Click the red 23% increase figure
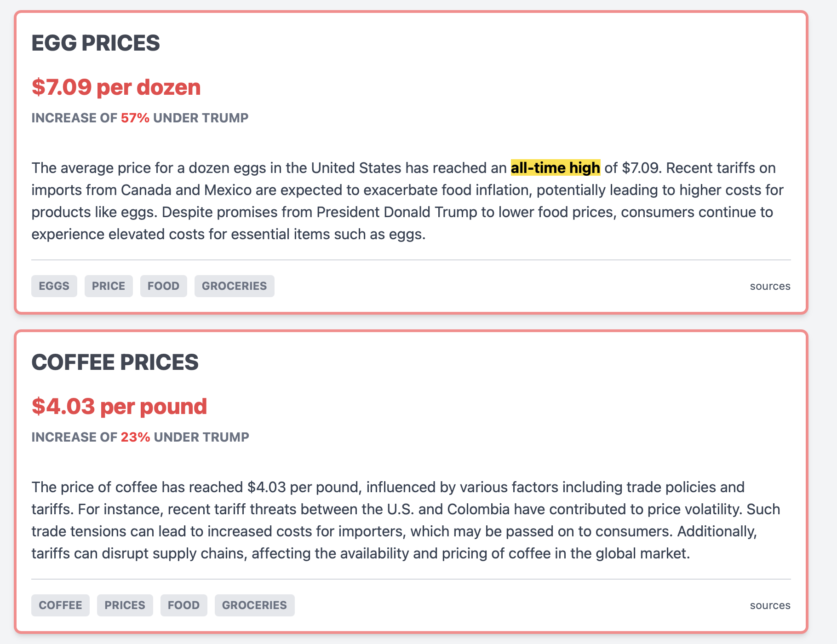Screen dimensions: 837x644 135,437
